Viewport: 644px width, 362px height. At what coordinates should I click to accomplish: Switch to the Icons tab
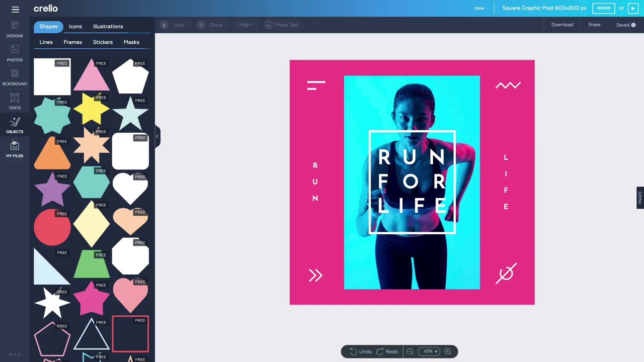[x=75, y=26]
